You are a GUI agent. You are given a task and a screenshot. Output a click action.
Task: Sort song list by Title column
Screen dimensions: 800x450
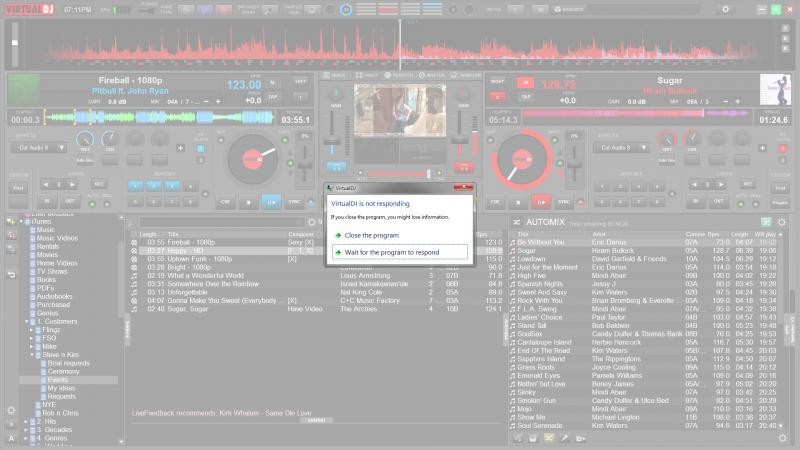[x=173, y=234]
